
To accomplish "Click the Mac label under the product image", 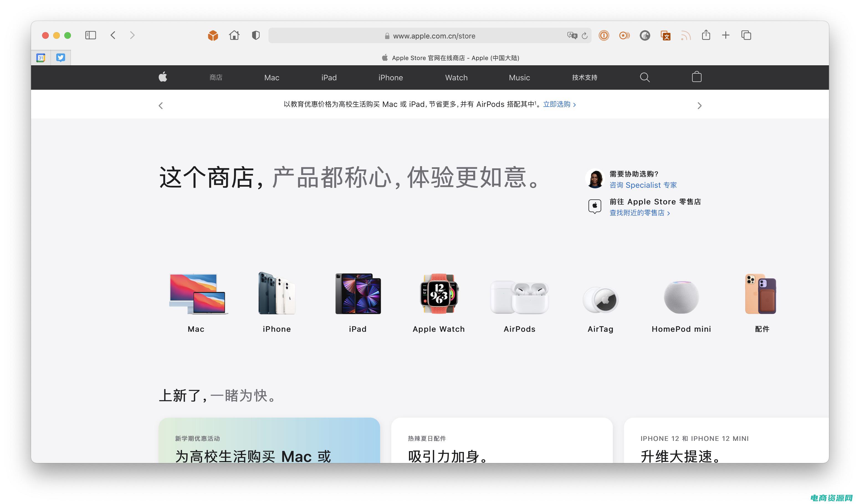I will tap(196, 329).
